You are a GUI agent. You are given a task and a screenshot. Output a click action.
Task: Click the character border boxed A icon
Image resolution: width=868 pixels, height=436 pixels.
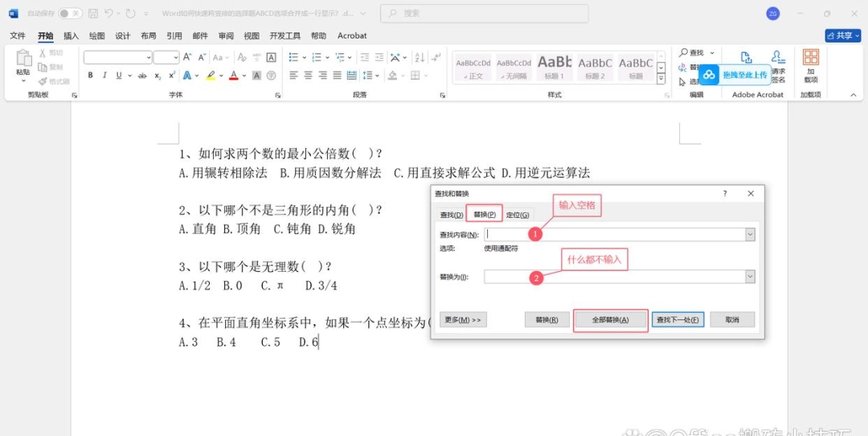272,57
